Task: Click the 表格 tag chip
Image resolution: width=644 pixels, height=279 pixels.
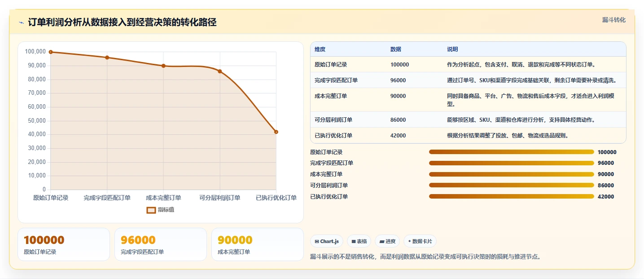Action: coord(359,241)
